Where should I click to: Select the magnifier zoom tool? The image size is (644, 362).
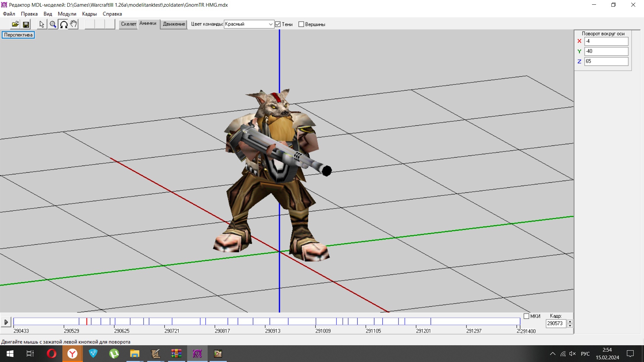click(x=53, y=24)
